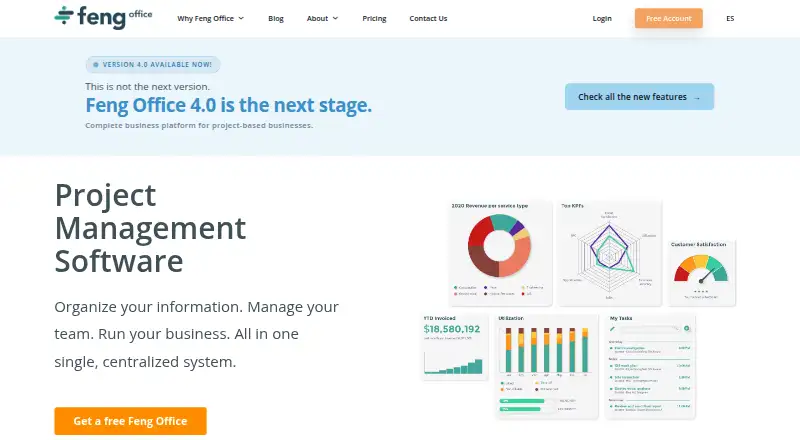The height and width of the screenshot is (440, 800).
Task: Click the text 'This is not the next version.'
Action: point(147,87)
